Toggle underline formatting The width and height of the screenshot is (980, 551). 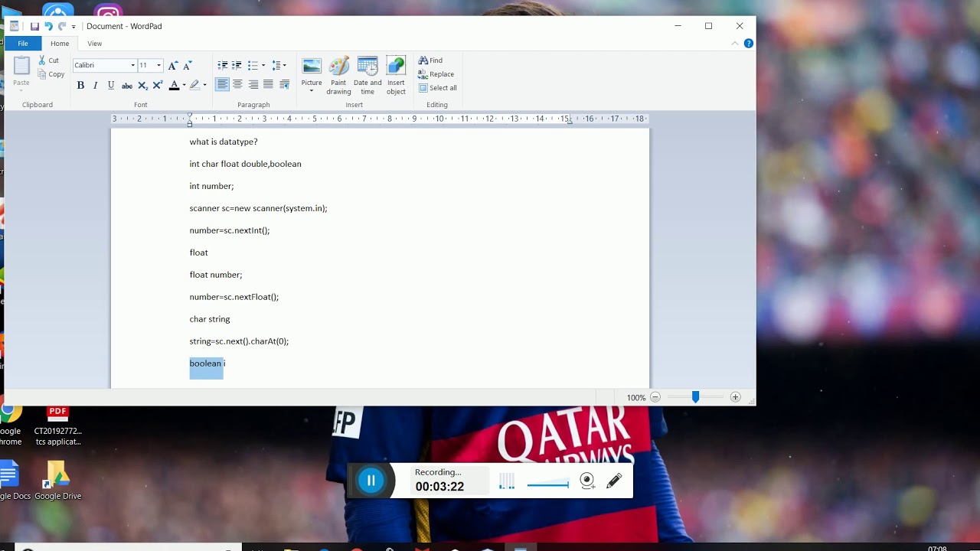[x=111, y=85]
